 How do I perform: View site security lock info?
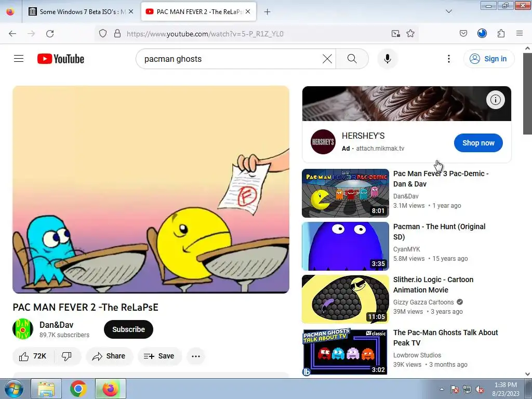117,34
